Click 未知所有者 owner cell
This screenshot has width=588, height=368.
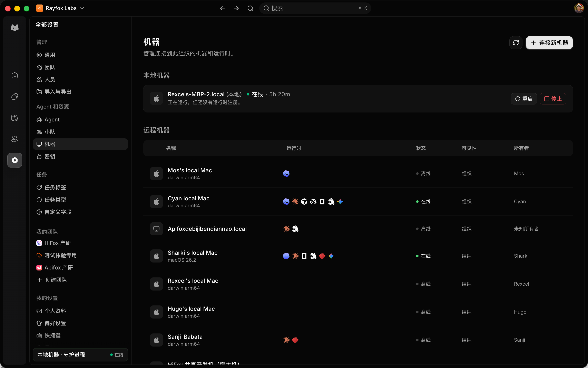(526, 229)
